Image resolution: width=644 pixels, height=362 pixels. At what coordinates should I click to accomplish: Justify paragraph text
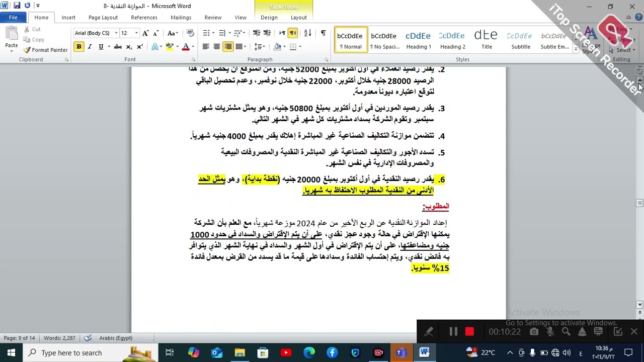[x=239, y=47]
